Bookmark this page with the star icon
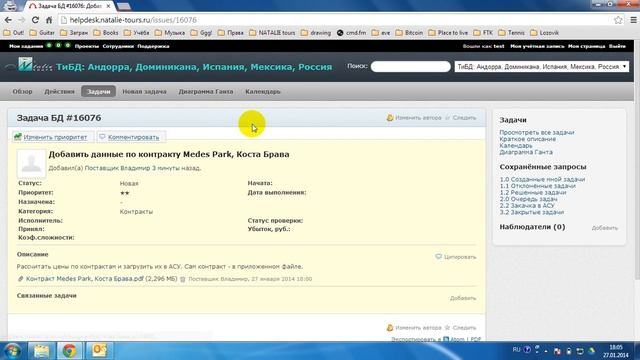Viewport: 640px width, 360px height. (x=618, y=20)
